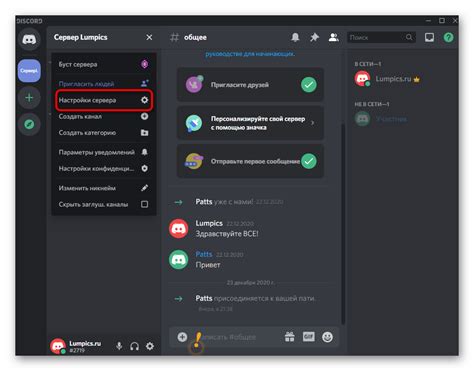Deafen with the headphones icon
The height and width of the screenshot is (371, 474).
134,346
